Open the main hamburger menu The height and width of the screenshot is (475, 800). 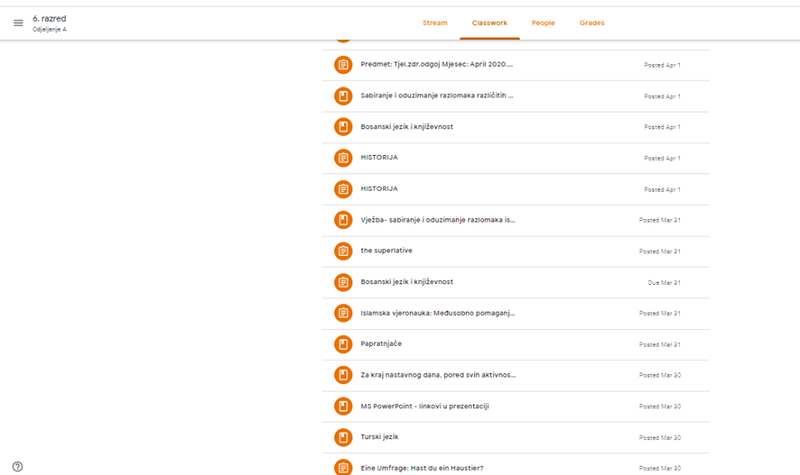(x=17, y=23)
